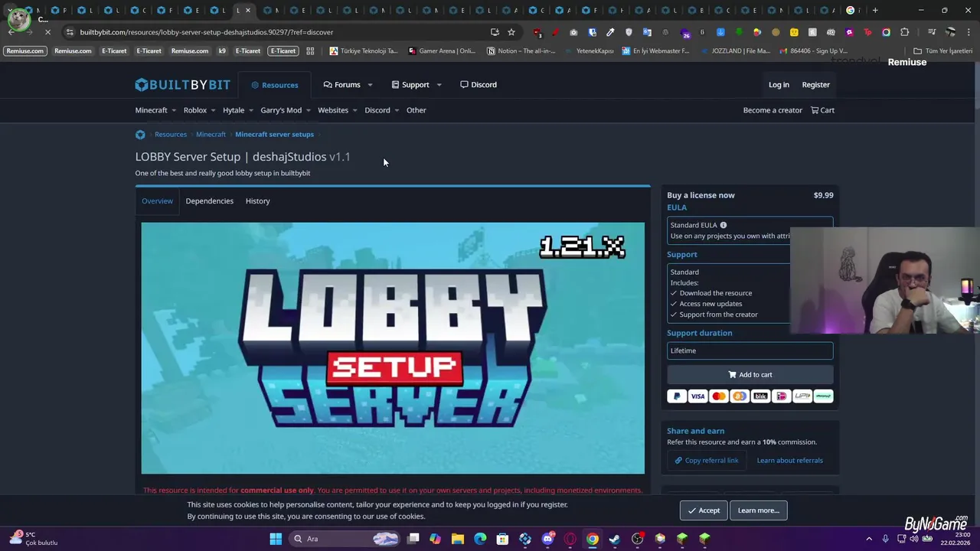Open the Chrome extensions puzzle icon

905,32
